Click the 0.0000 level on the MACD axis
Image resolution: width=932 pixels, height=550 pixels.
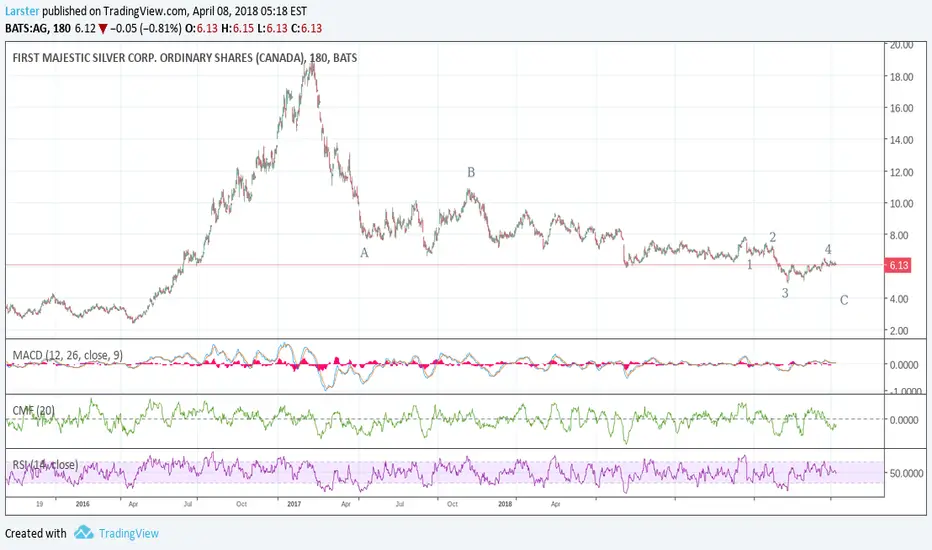[x=904, y=365]
